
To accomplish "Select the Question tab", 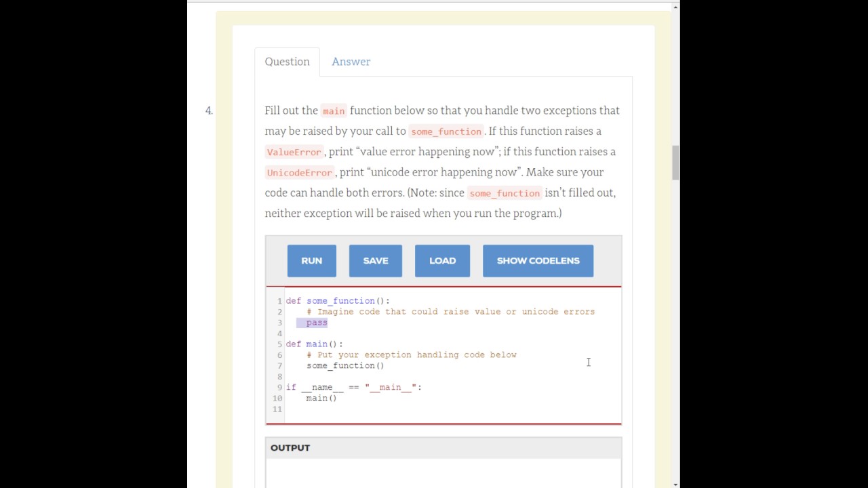I will tap(287, 62).
